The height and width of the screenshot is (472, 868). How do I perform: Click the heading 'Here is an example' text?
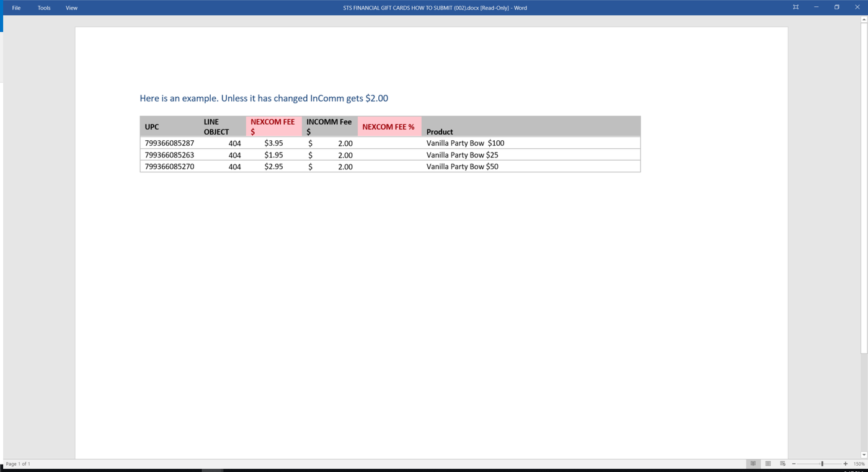click(264, 98)
